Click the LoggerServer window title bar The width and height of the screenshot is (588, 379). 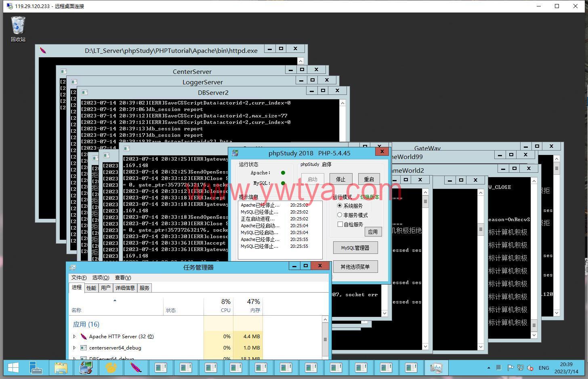[203, 82]
